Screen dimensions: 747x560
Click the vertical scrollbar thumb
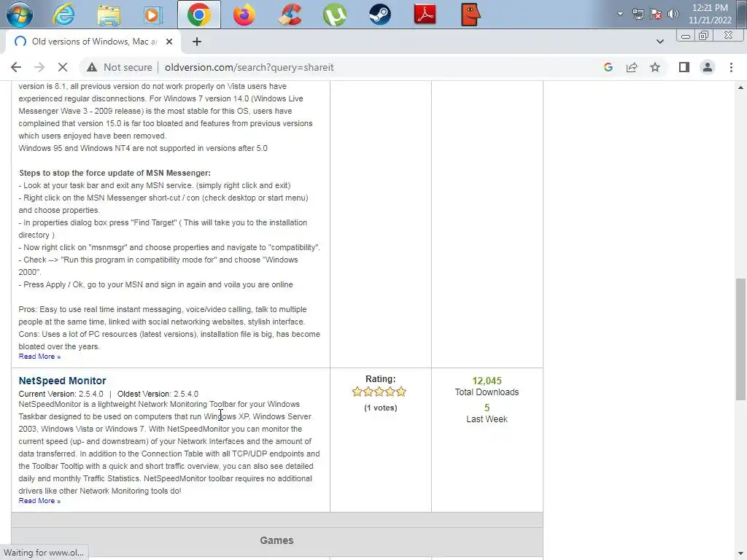click(x=740, y=339)
